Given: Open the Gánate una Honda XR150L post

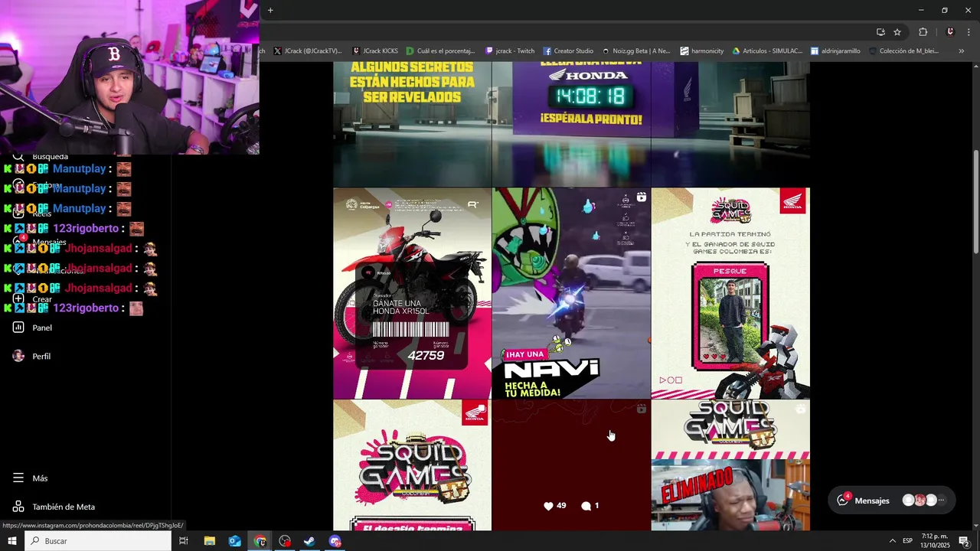Looking at the screenshot, I should [412, 293].
